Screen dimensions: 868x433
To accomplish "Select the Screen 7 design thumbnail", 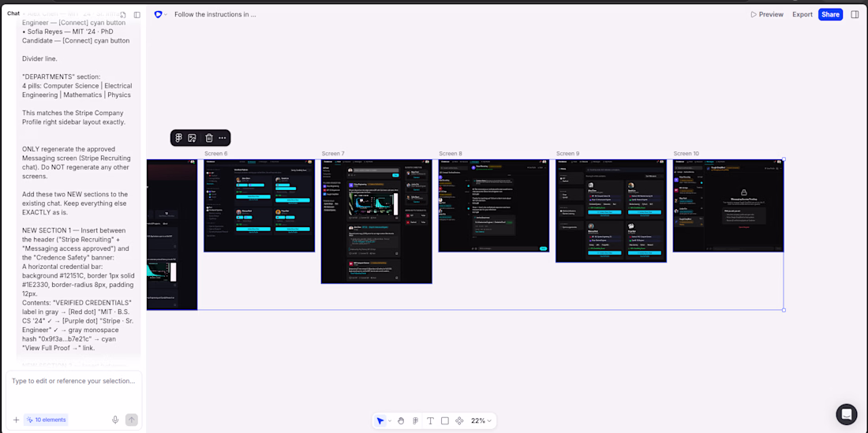I will coord(376,221).
